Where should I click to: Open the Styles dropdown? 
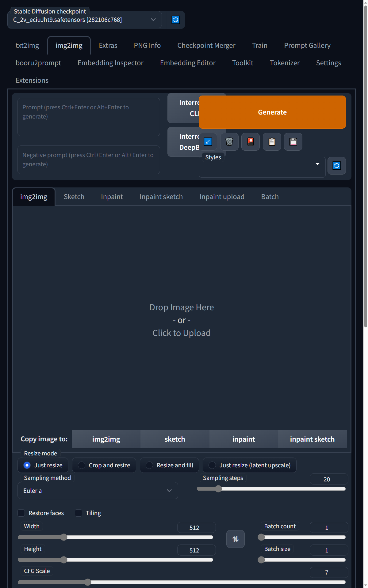click(x=262, y=167)
